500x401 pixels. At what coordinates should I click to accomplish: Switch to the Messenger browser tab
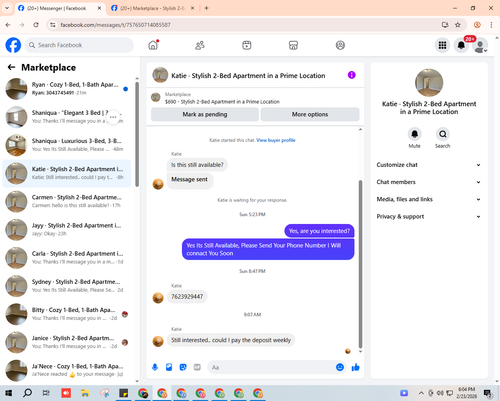[60, 8]
